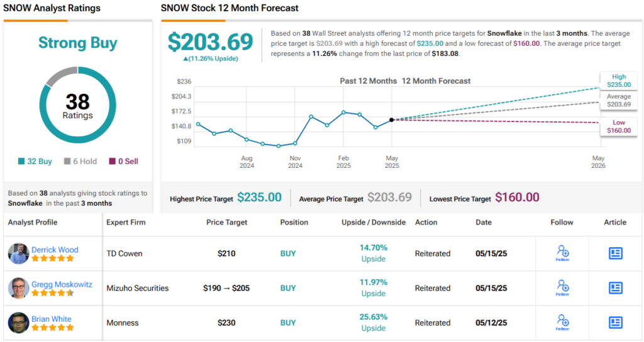This screenshot has width=644, height=342.
Task: Open the article for Brian White's rating
Action: pos(615,323)
